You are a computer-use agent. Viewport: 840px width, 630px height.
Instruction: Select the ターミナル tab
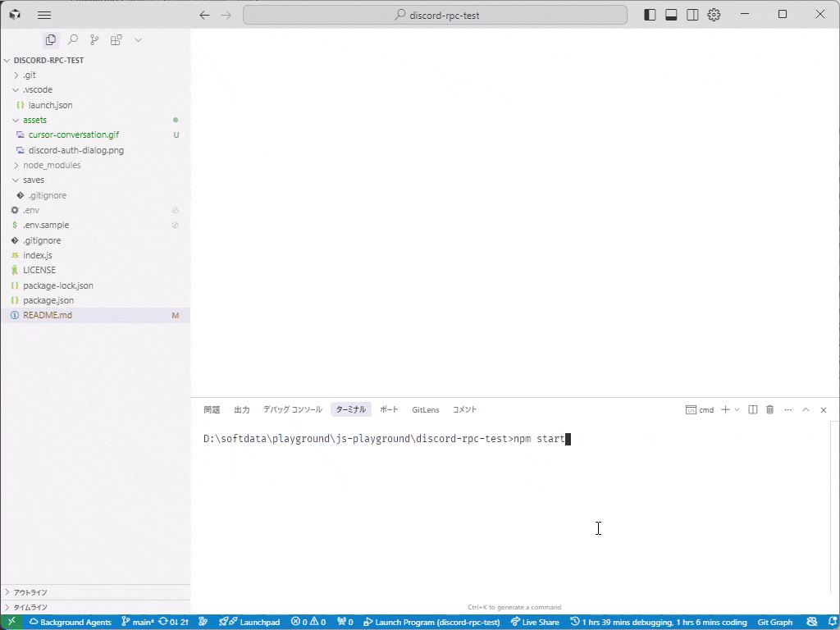[351, 409]
